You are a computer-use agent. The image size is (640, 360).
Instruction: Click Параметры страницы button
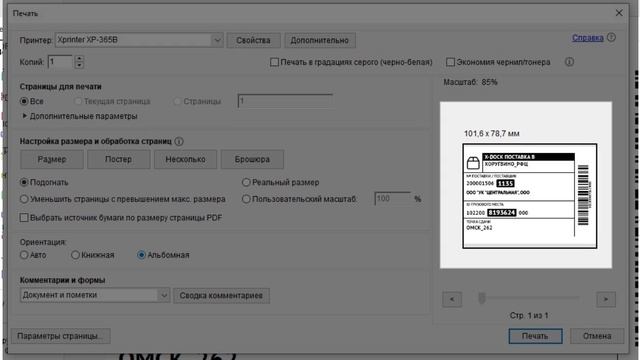point(60,336)
